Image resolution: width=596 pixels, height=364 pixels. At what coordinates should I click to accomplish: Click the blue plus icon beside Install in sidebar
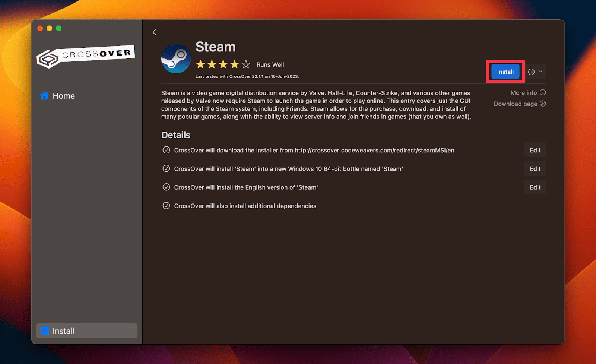tap(45, 330)
